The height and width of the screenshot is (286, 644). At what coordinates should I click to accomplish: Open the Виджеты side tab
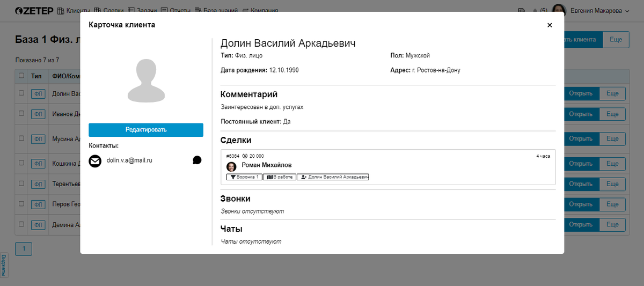click(3, 265)
